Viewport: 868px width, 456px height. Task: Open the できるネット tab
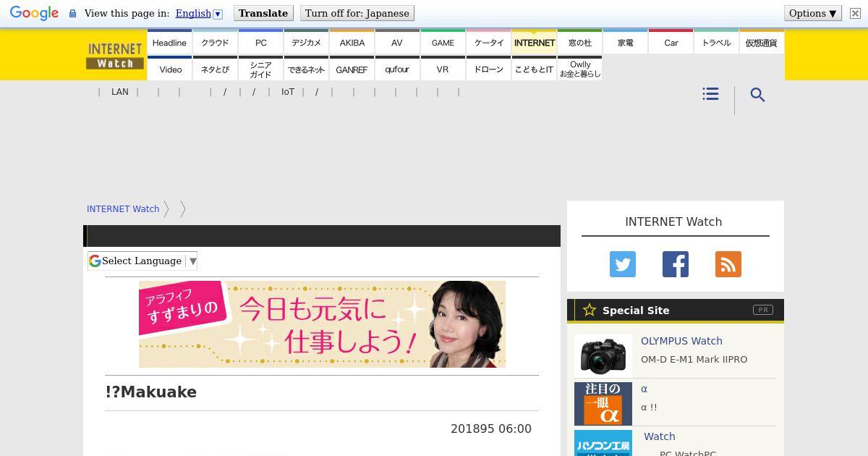(x=306, y=69)
